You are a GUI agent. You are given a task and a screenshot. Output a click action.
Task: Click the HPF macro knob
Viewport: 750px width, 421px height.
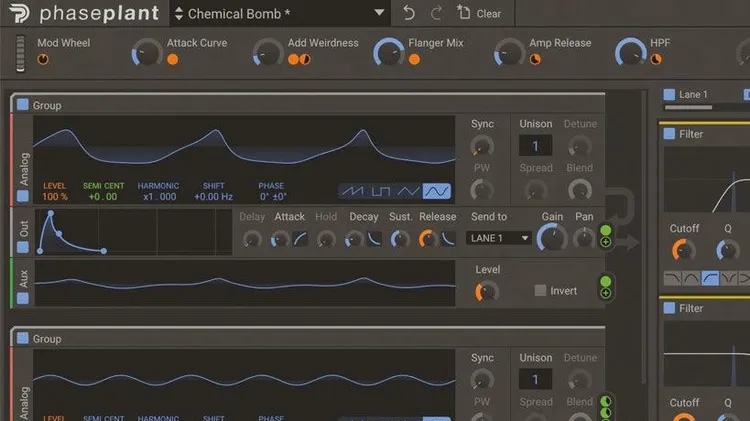tap(630, 52)
